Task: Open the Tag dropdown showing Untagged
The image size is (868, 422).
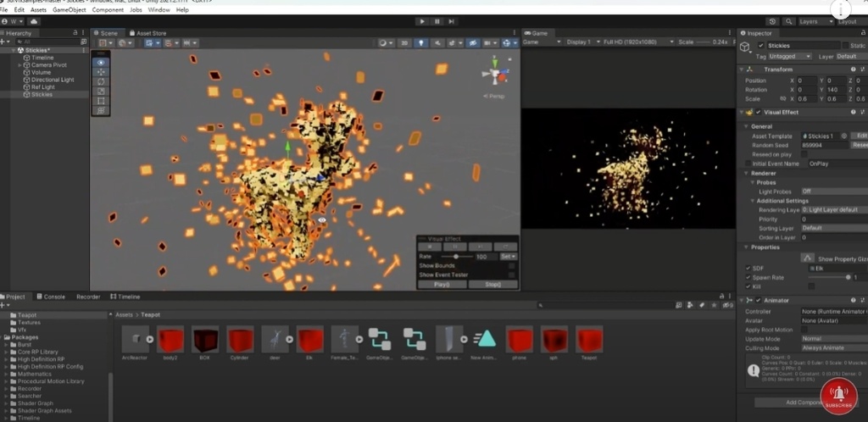Action: coord(791,57)
